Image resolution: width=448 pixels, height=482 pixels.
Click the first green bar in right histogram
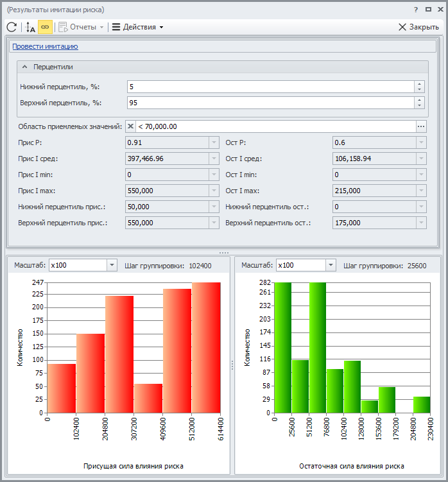(283, 347)
